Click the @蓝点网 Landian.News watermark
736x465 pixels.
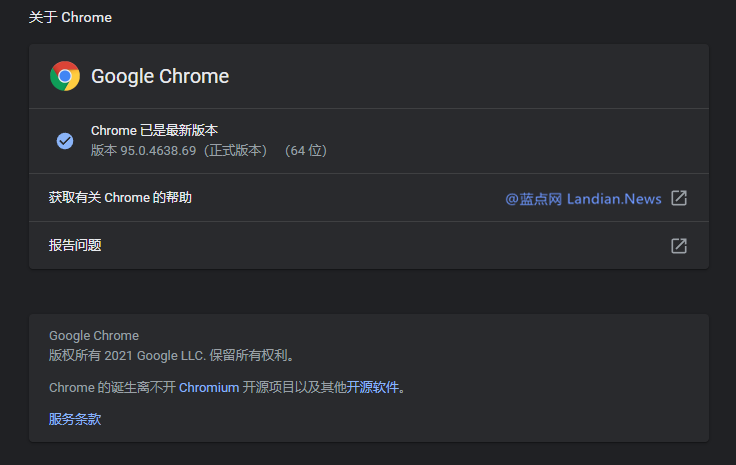(583, 199)
